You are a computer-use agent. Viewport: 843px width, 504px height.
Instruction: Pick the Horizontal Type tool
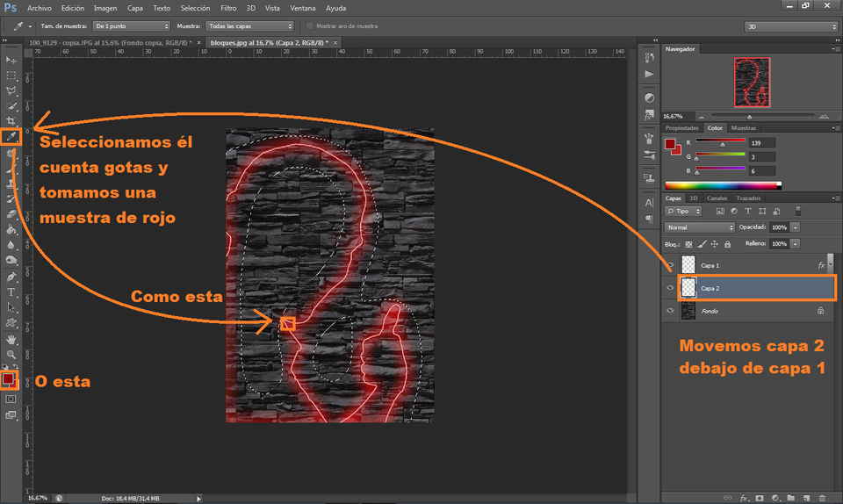(11, 292)
